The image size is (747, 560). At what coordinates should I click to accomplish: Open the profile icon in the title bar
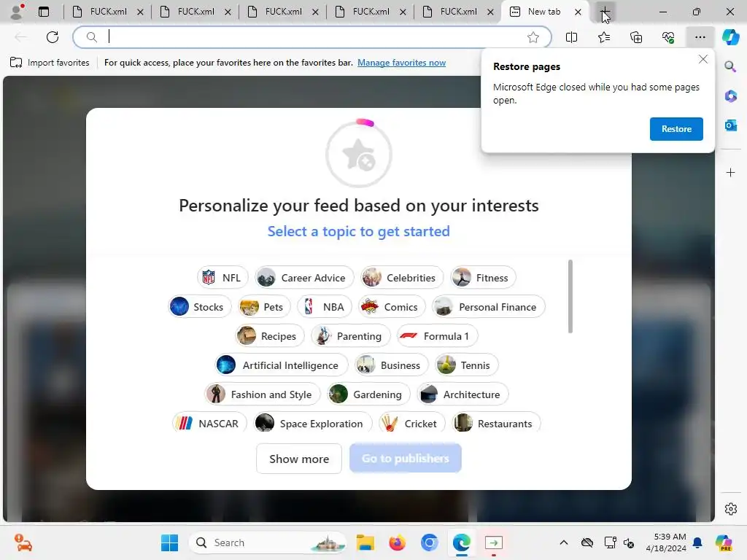(x=17, y=12)
